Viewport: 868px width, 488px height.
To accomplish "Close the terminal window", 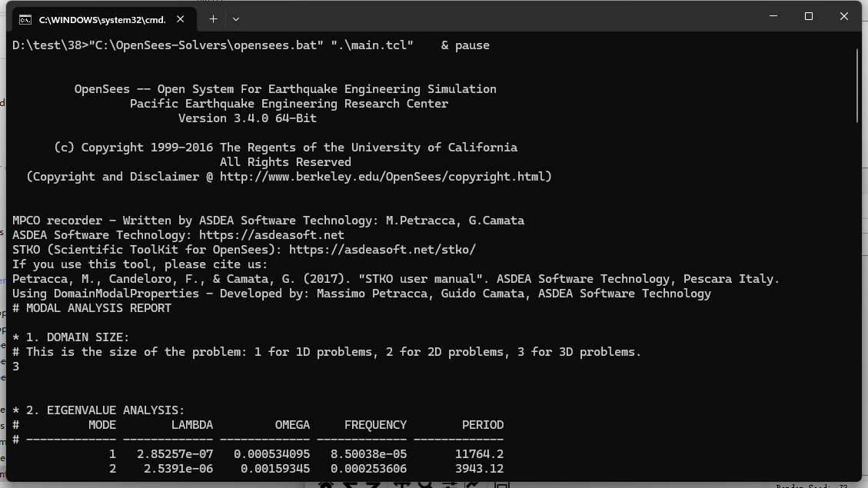I will tap(843, 16).
